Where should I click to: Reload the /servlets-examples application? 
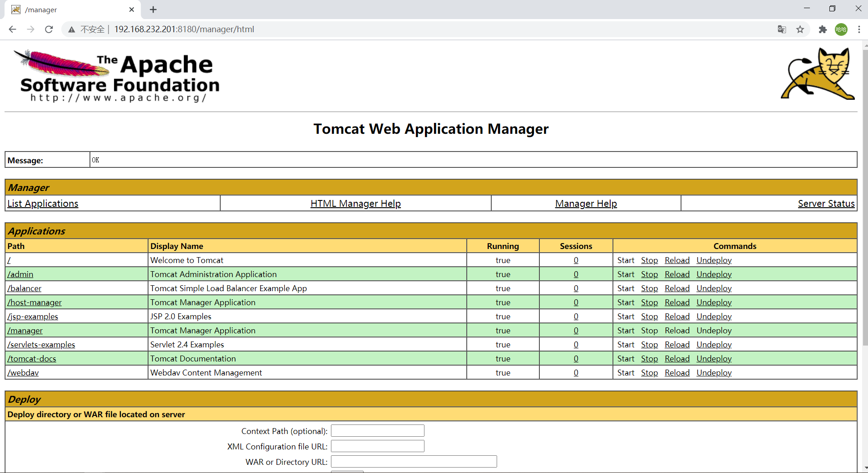click(677, 345)
